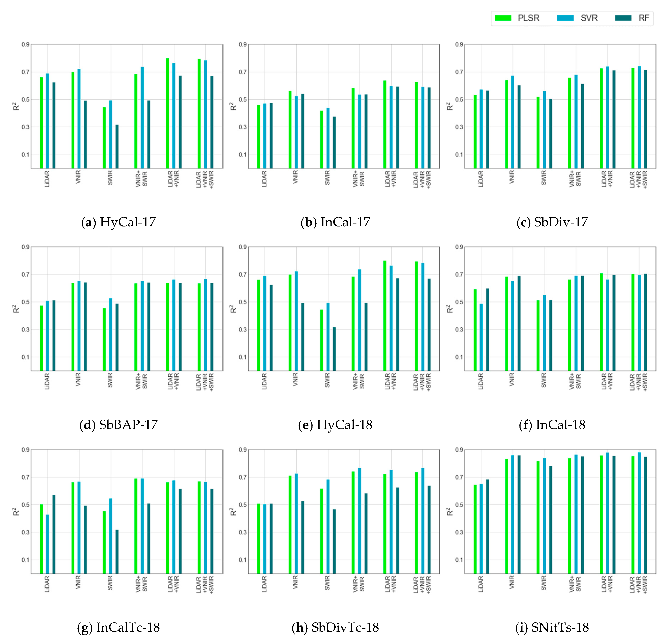
Task: Click the (e) HyCal-18 caption
Action: click(x=335, y=425)
